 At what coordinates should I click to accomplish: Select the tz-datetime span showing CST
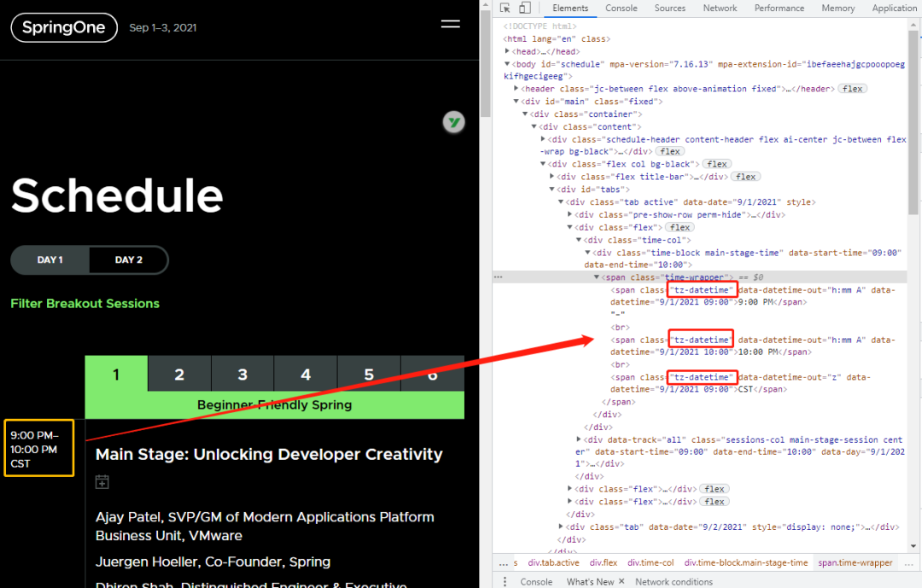click(740, 383)
